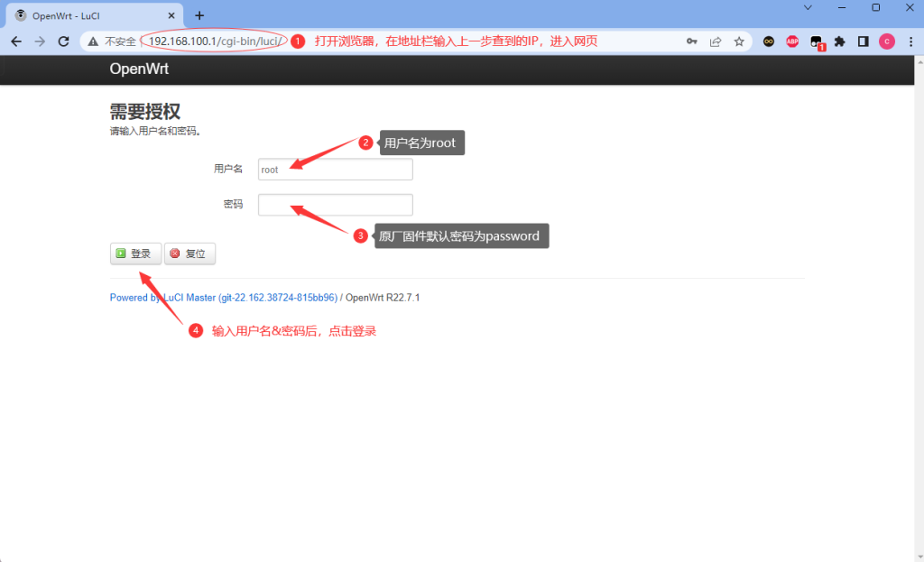Click the 用户名 field label
Image resolution: width=924 pixels, height=562 pixels.
(x=228, y=169)
